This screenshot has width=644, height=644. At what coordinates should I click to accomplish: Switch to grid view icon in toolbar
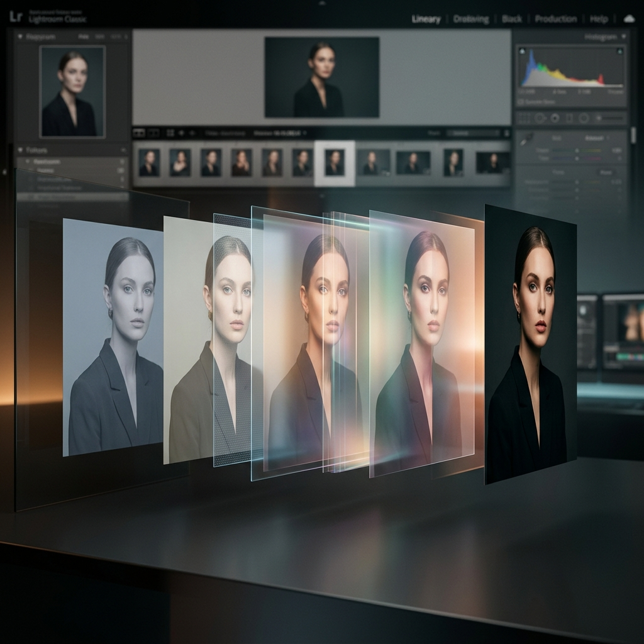pos(170,133)
